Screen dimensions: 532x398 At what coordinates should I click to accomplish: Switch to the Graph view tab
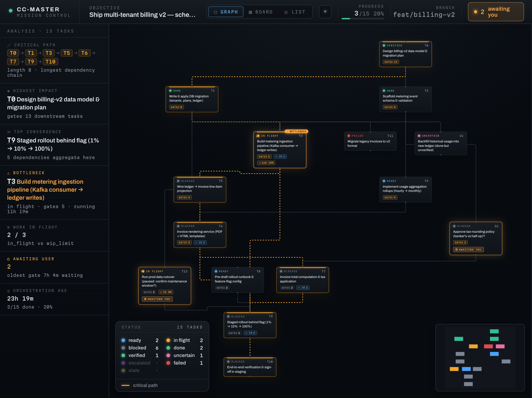click(x=226, y=12)
